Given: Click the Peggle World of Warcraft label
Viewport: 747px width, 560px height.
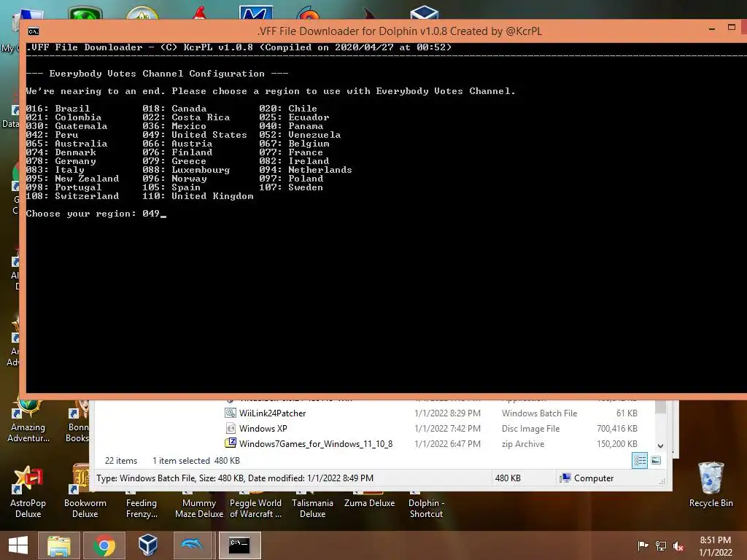Looking at the screenshot, I should (255, 508).
